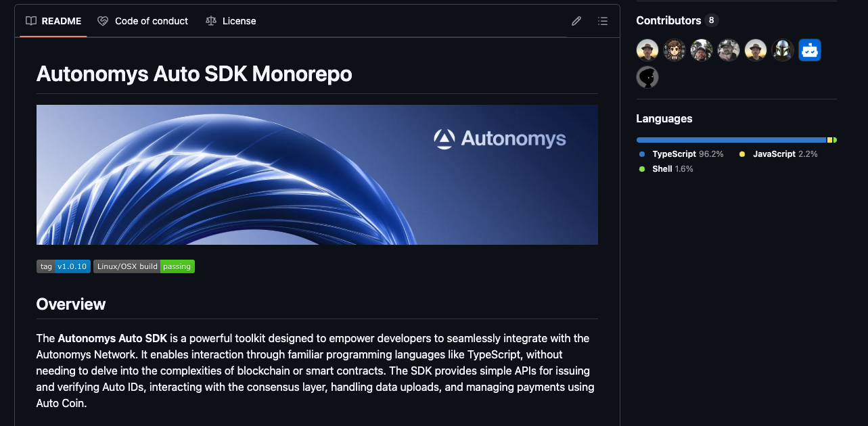Click the first contributor avatar

647,49
